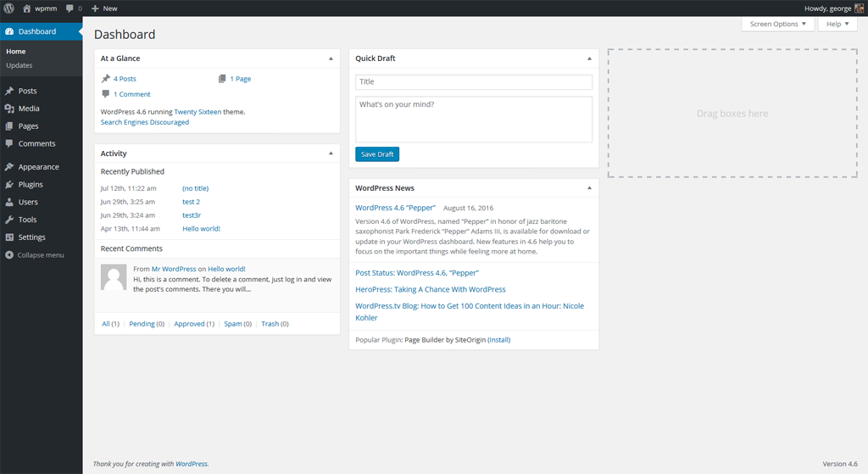Screen dimensions: 868x474
Task: Open the Hello world! published post link
Action: (202, 229)
